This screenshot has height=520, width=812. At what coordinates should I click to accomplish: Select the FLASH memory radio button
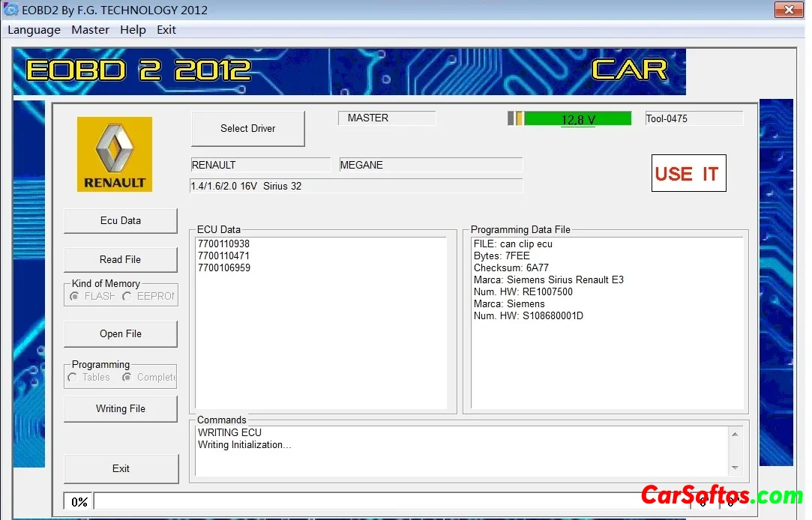tap(75, 296)
